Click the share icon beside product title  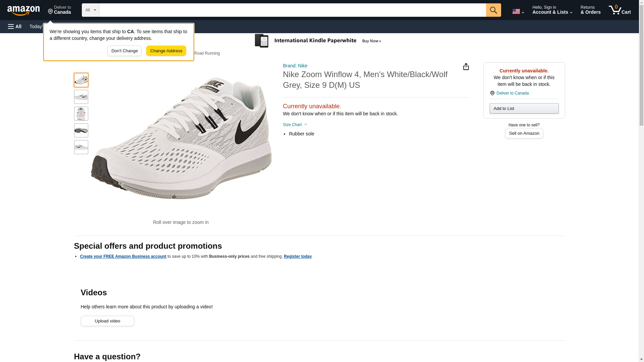(x=466, y=67)
